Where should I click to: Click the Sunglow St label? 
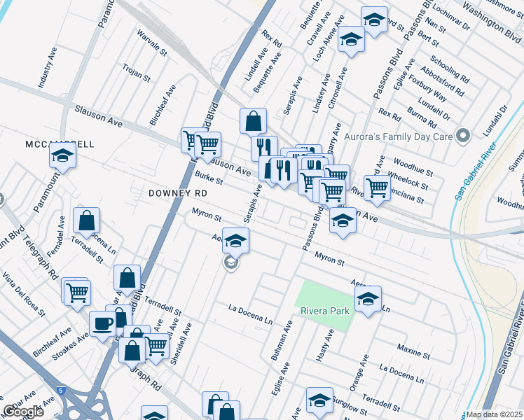pyautogui.click(x=350, y=405)
